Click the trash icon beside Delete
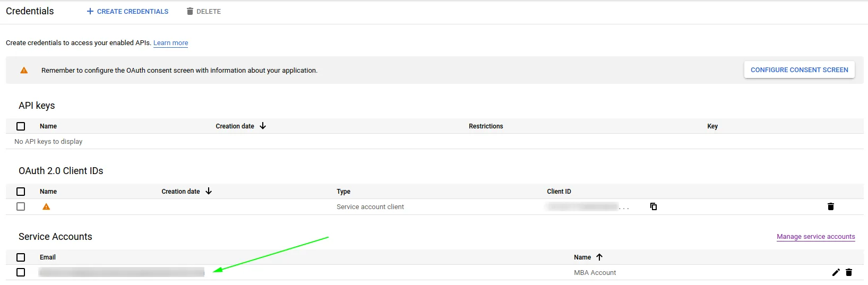The width and height of the screenshot is (868, 285). [x=190, y=11]
